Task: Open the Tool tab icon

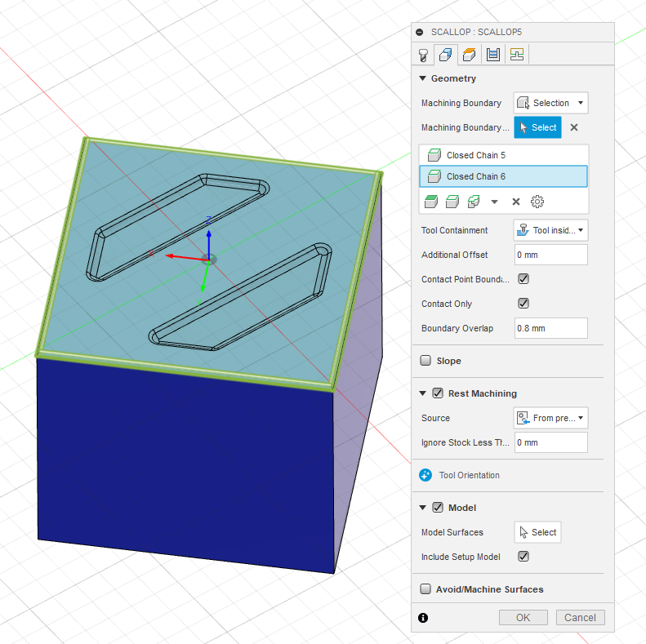Action: click(423, 55)
